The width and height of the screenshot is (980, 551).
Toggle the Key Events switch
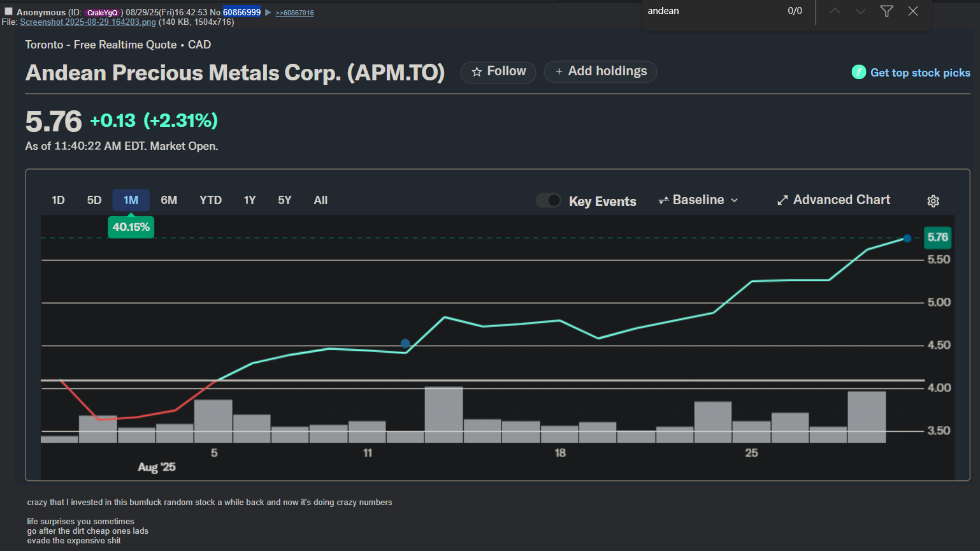(x=548, y=200)
